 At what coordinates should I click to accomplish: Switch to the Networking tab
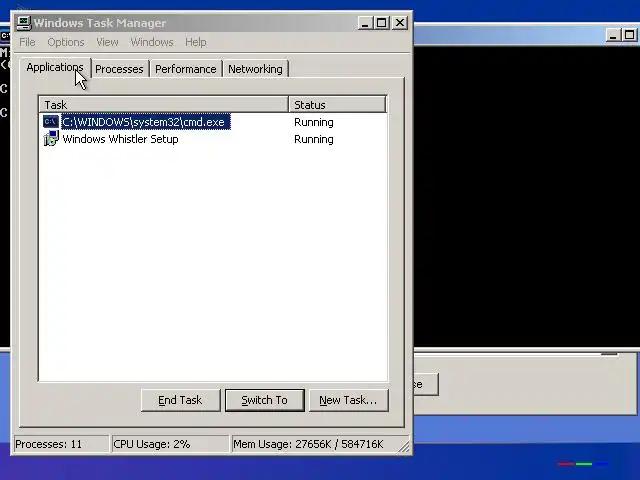point(255,69)
